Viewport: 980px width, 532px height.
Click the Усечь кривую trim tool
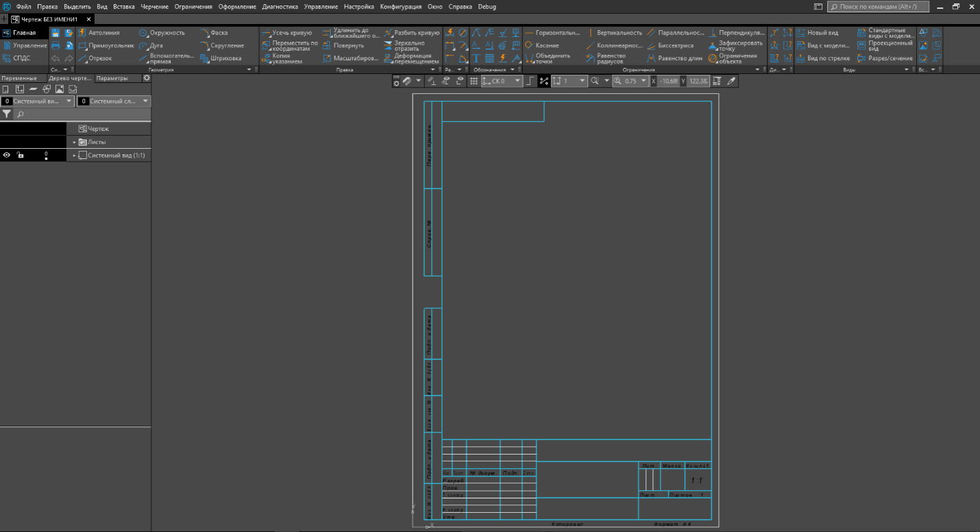(x=286, y=32)
